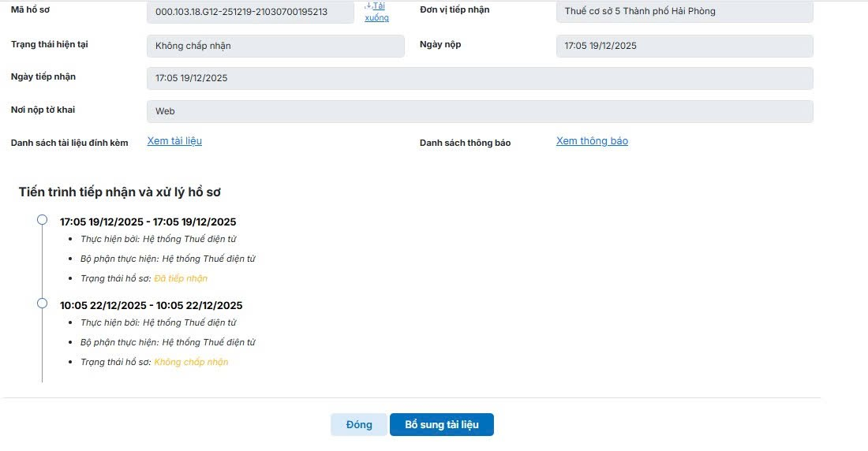Open the Xem tài liệu link
This screenshot has width=868, height=451.
174,141
